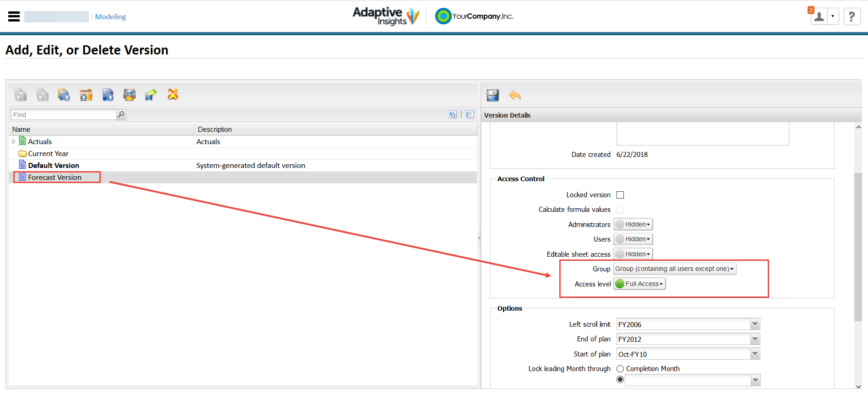Expand the Actuals tree node
868x410 pixels.
(x=13, y=142)
